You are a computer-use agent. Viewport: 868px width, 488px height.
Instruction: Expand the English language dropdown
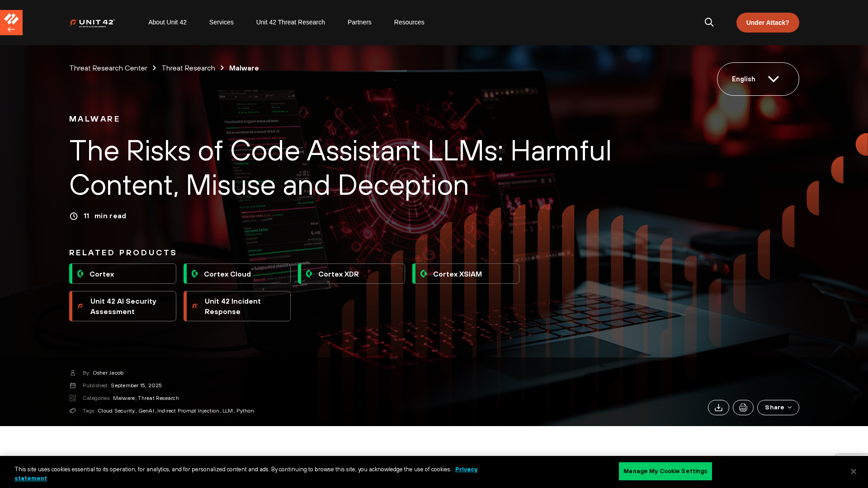pyautogui.click(x=758, y=79)
